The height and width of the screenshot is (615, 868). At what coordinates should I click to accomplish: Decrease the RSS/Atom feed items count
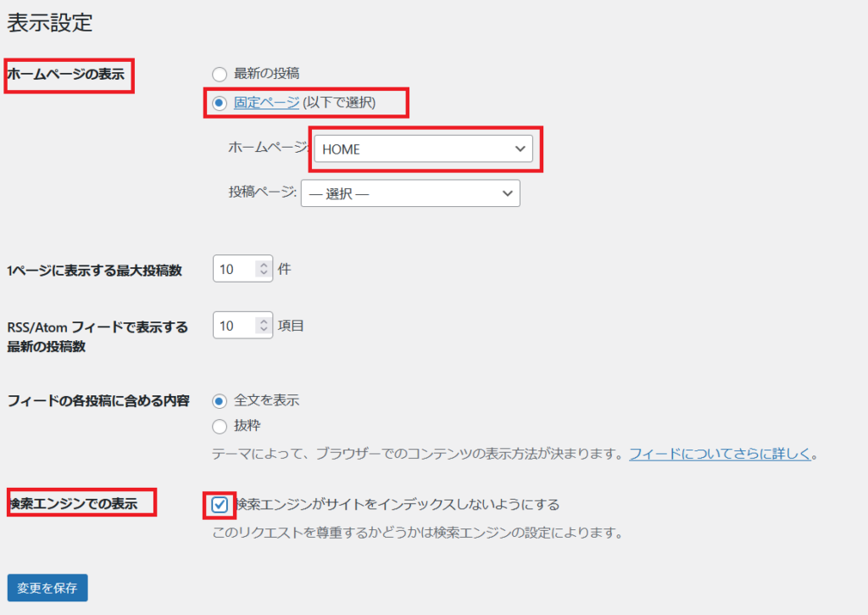coord(264,330)
